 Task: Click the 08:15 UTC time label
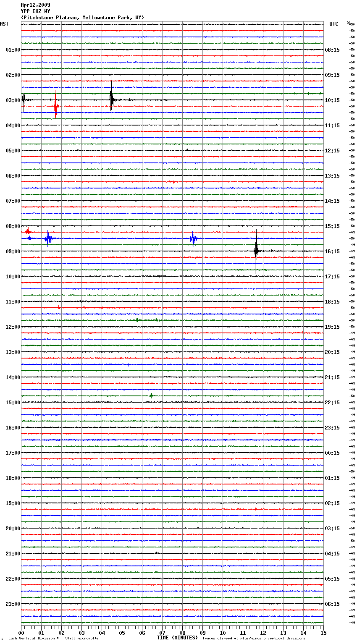tap(332, 50)
